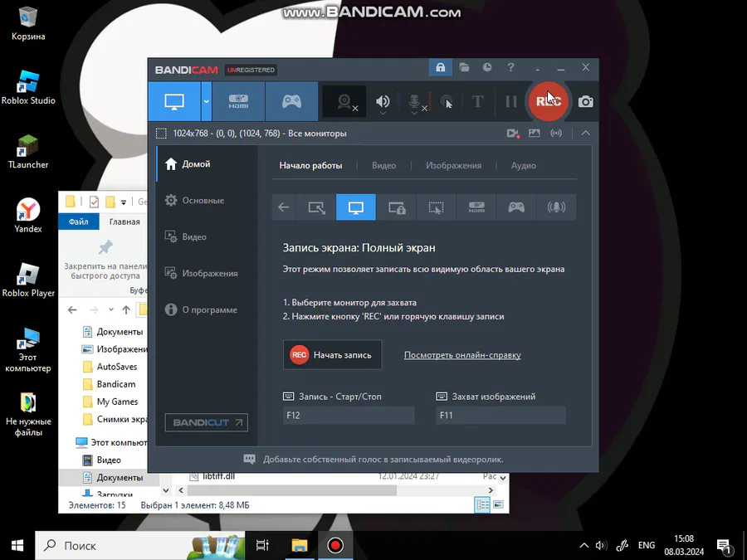Select audio-only microphone icon in strip
747x560 pixels.
[556, 207]
